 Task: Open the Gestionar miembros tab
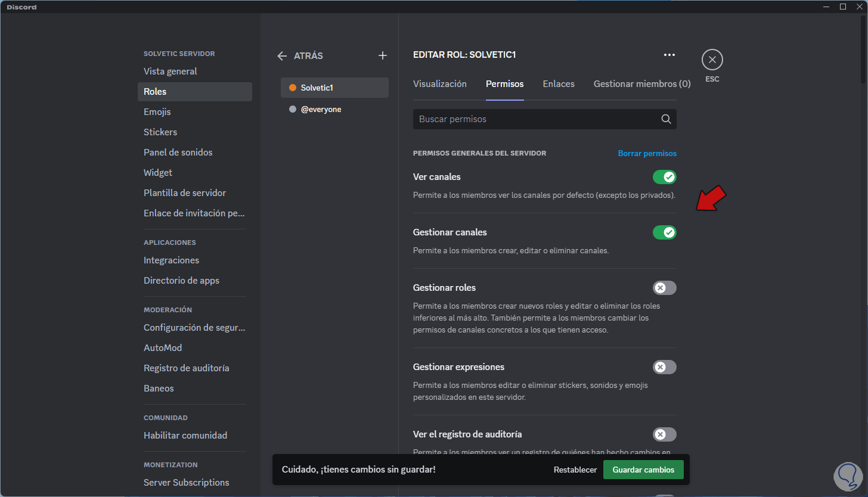(641, 84)
